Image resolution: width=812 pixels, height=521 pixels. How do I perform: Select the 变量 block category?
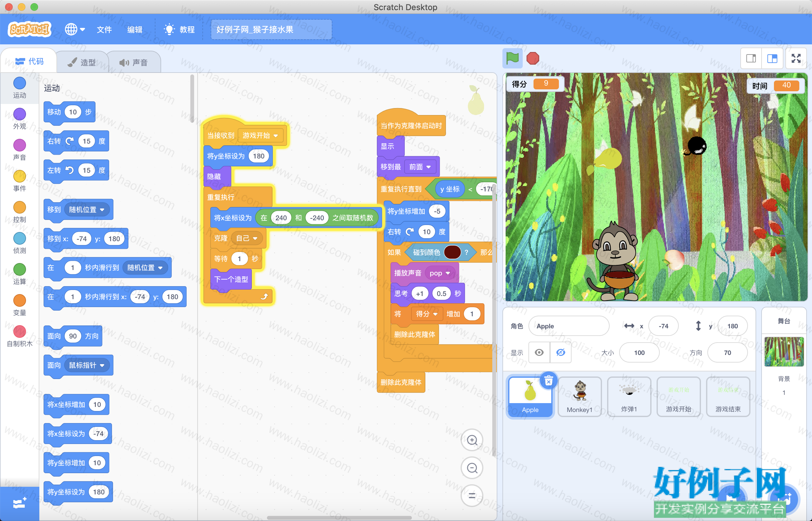click(20, 306)
